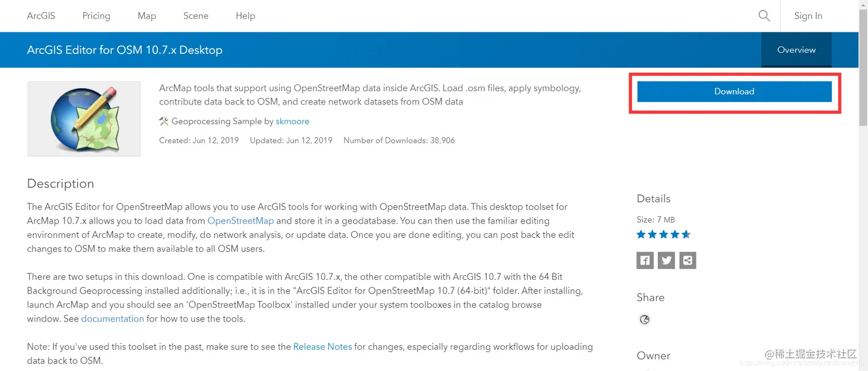
Task: Open the Map menu item
Action: [x=146, y=15]
